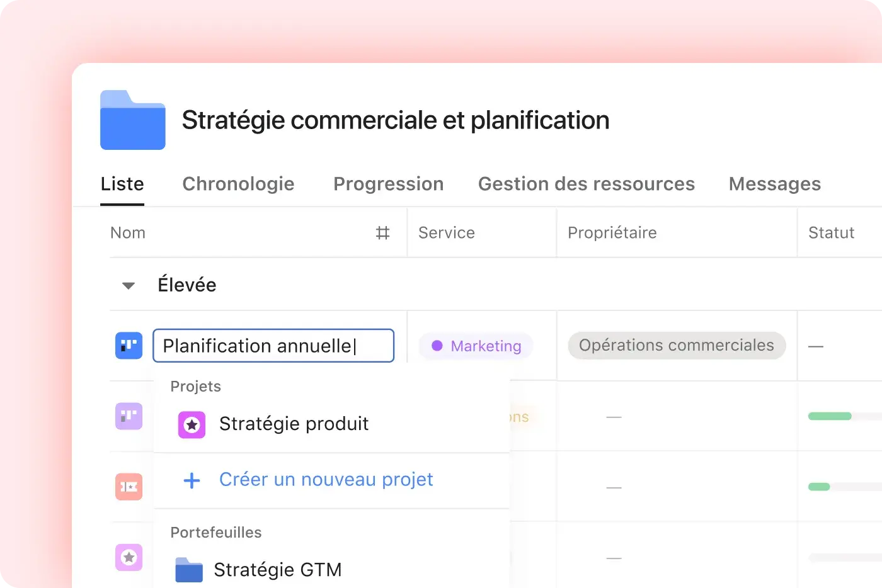Open the Gestion des ressources tab
Viewport: 882px width, 588px height.
587,184
